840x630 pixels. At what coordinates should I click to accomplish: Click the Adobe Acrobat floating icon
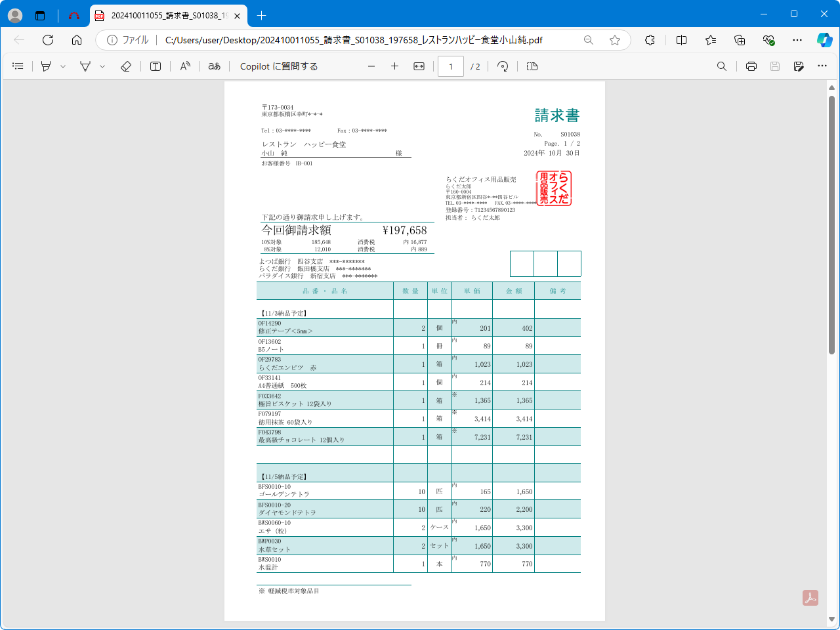[810, 598]
